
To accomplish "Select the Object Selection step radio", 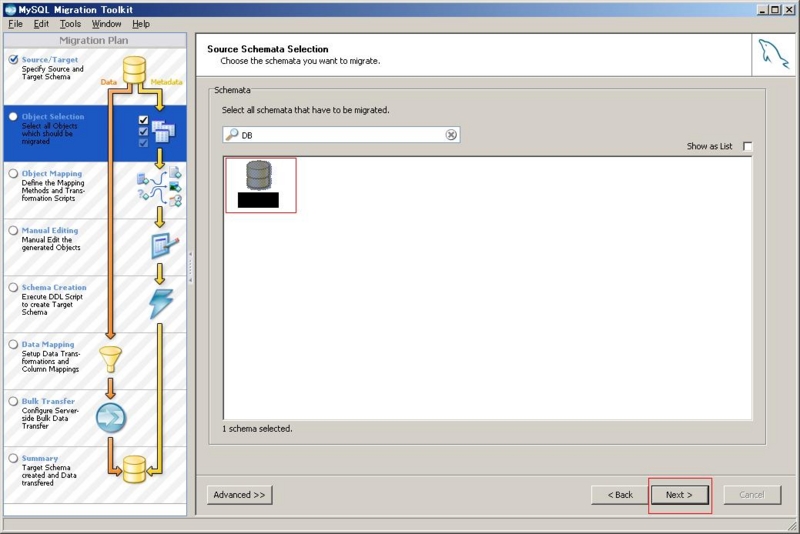I will coord(13,116).
